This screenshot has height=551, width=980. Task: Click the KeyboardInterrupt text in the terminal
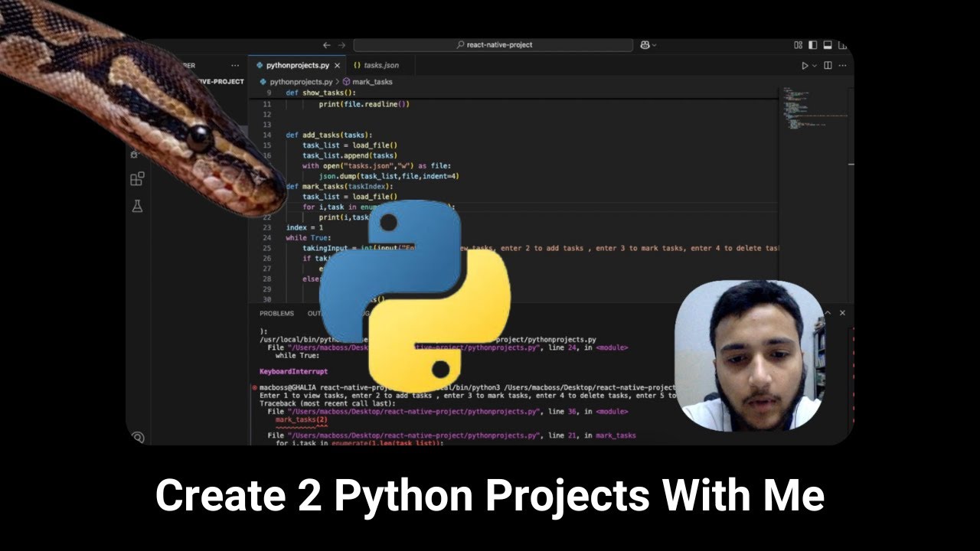(293, 372)
